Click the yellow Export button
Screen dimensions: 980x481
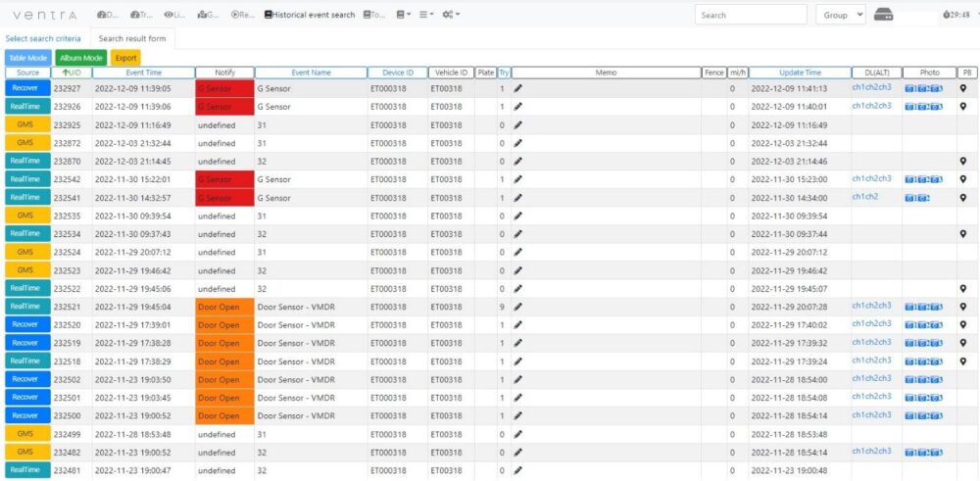(125, 58)
